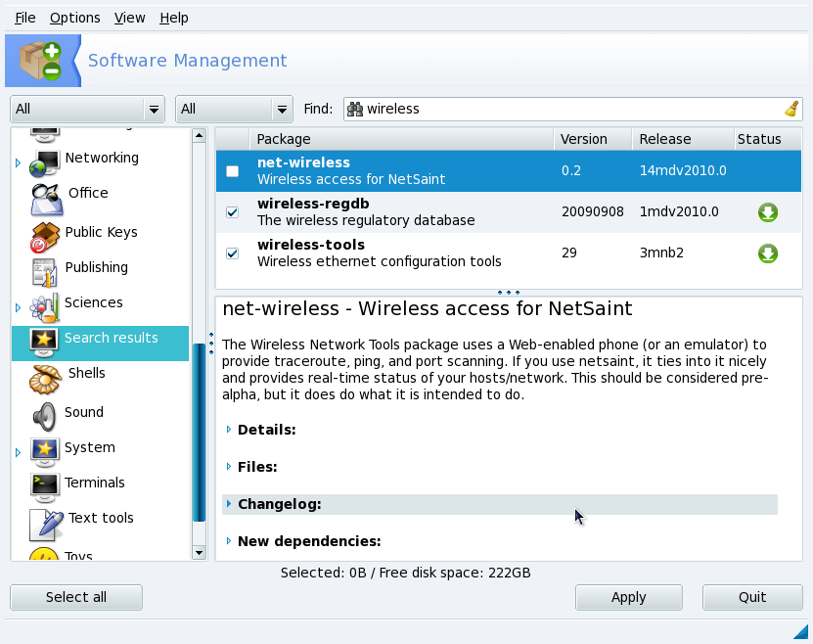Open the Options menu

click(74, 19)
